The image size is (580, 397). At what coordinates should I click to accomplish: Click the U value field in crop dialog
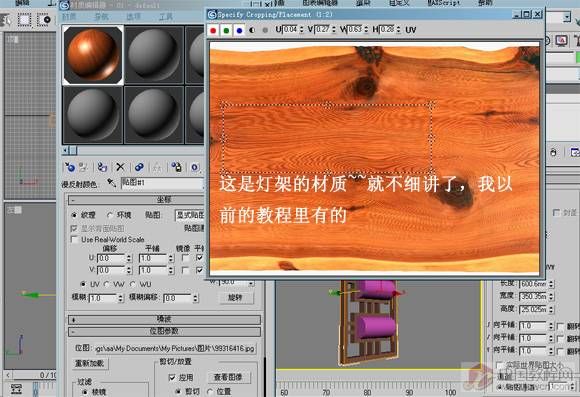tap(290, 29)
